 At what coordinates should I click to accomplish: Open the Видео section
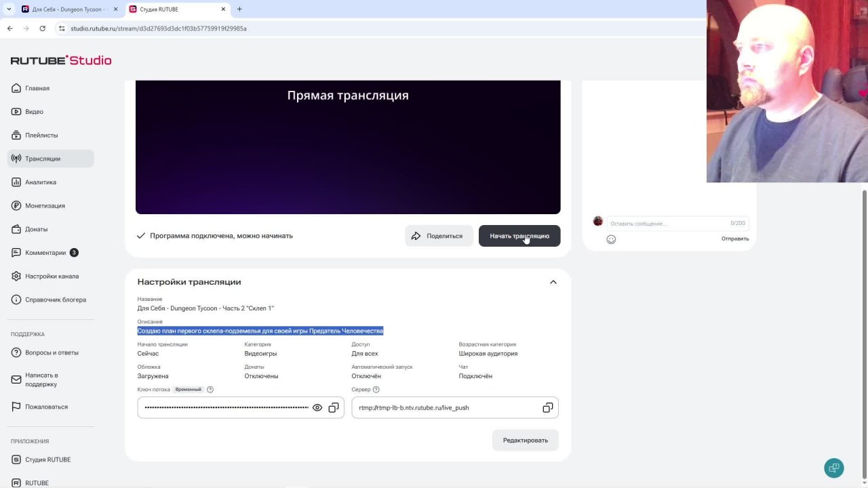(51, 112)
